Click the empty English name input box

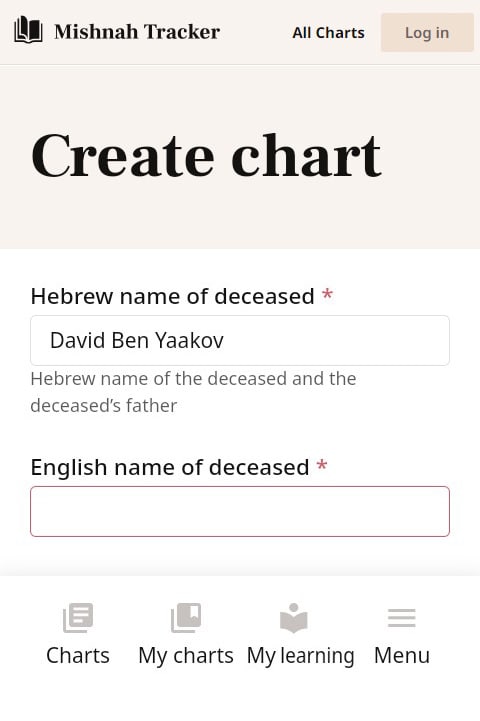pos(240,511)
